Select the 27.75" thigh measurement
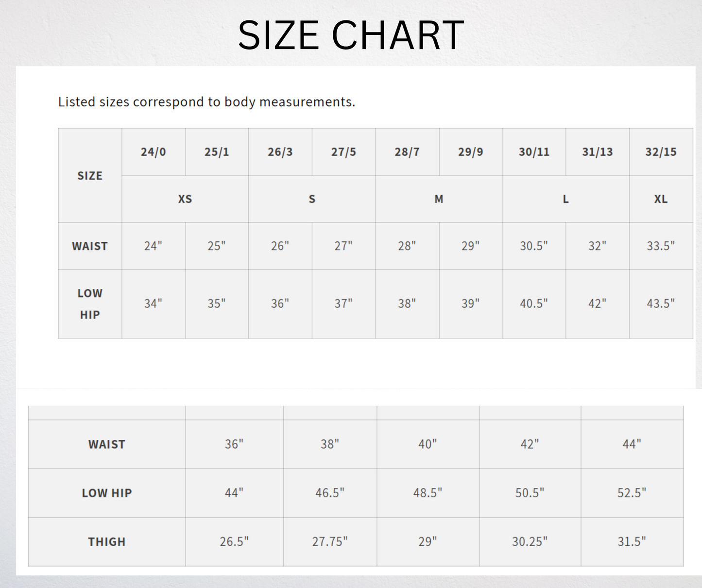The width and height of the screenshot is (702, 588). pyautogui.click(x=330, y=542)
